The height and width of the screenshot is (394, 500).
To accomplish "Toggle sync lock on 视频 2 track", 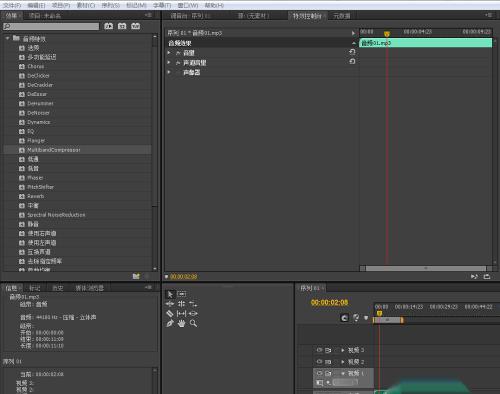I will pyautogui.click(x=328, y=362).
